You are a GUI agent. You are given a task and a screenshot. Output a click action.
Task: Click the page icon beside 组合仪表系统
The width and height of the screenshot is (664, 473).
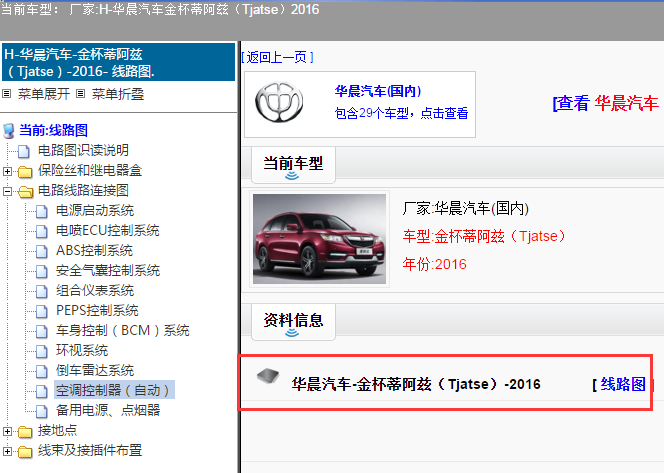[42, 291]
